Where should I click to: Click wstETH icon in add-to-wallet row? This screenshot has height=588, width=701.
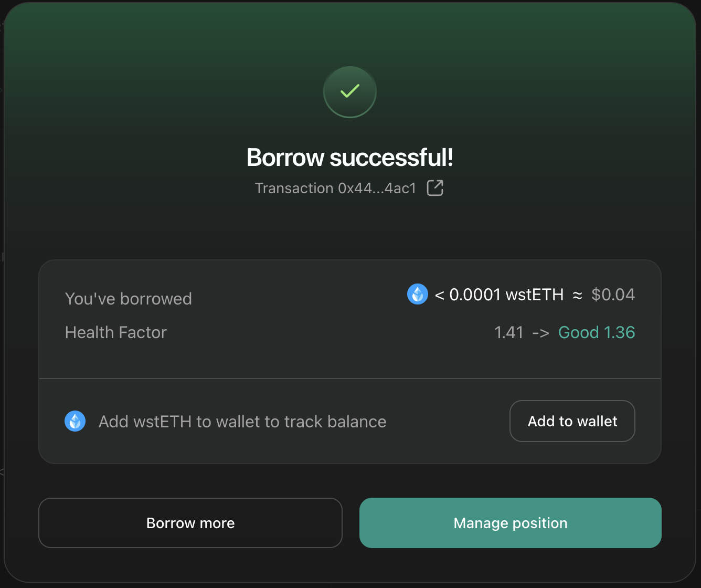click(x=75, y=421)
